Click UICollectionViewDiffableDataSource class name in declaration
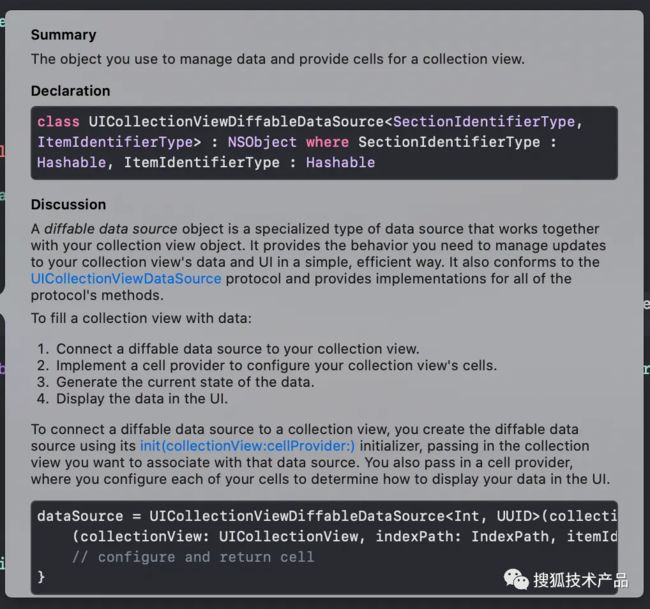This screenshot has width=650, height=609. click(236, 122)
